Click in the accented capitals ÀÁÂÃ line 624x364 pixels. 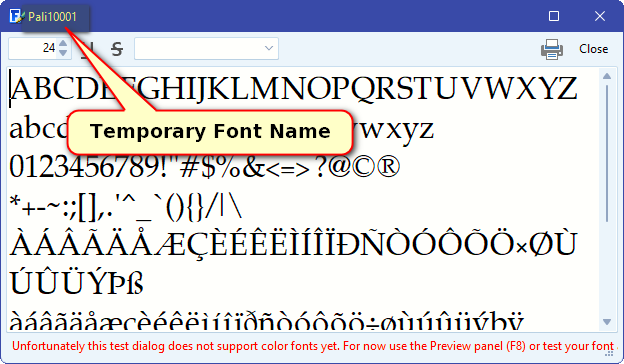point(294,244)
